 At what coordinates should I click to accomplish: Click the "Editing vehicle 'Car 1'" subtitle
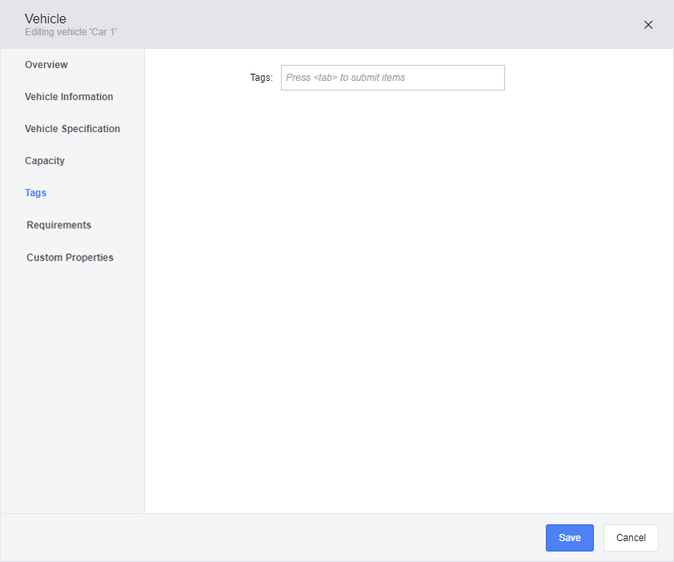70,32
